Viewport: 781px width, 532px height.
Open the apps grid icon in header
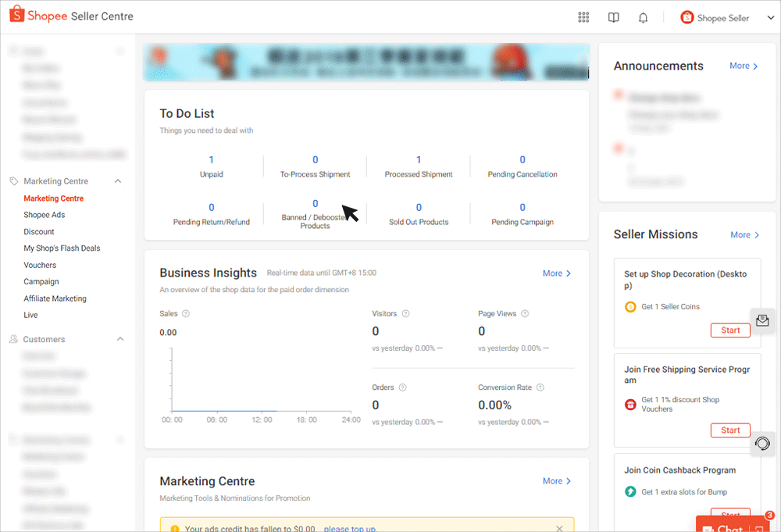click(583, 16)
